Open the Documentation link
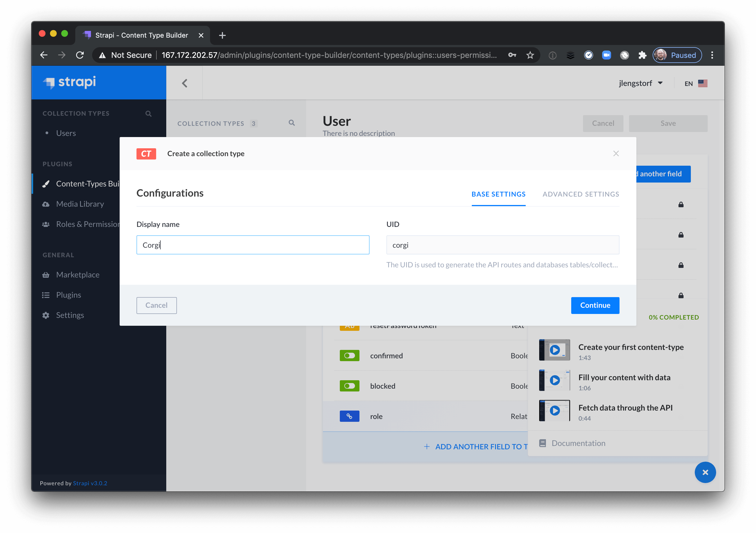This screenshot has width=756, height=533. pos(578,443)
